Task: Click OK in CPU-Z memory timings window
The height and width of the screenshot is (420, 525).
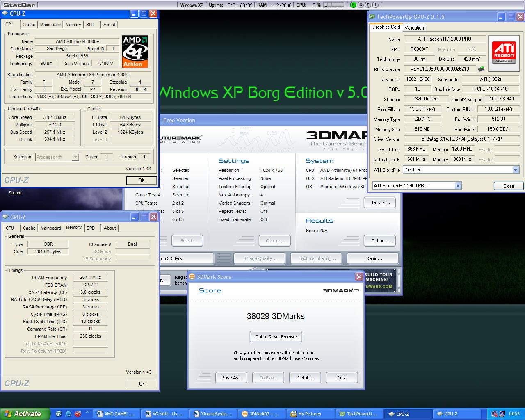Action: click(x=142, y=383)
